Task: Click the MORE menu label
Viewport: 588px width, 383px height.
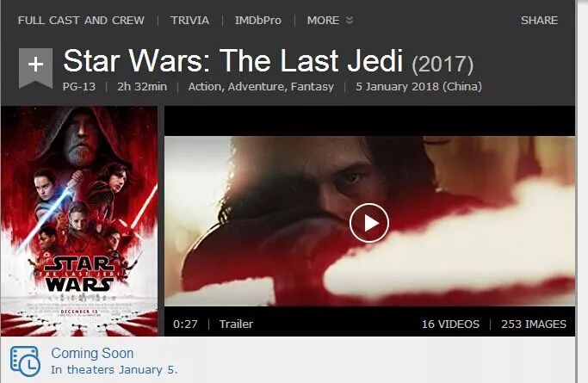Action: [x=323, y=21]
